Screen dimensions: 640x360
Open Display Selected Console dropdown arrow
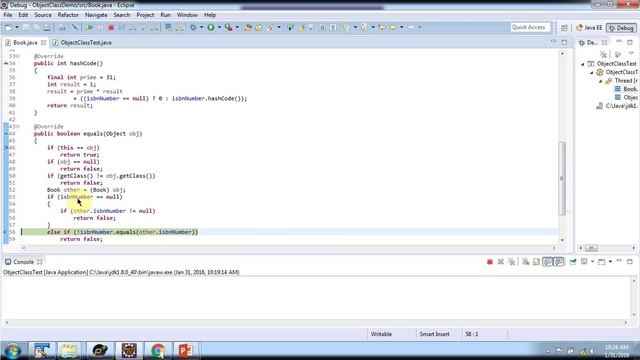click(x=592, y=262)
